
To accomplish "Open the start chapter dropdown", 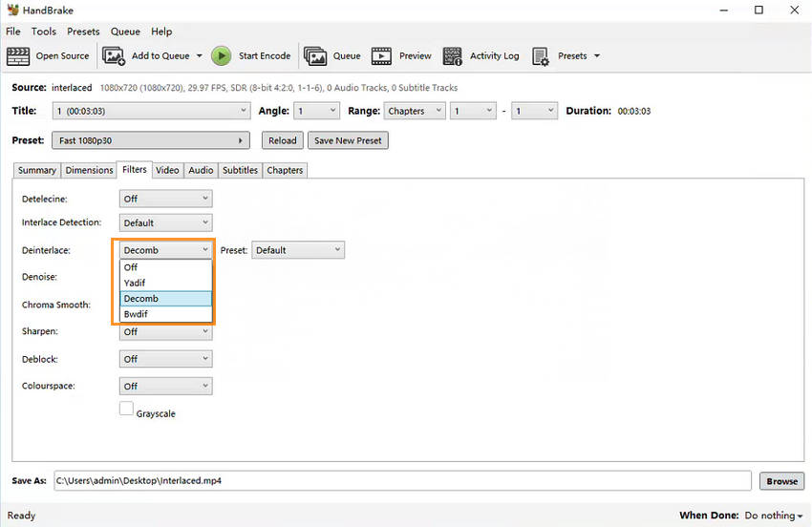I will pyautogui.click(x=473, y=111).
